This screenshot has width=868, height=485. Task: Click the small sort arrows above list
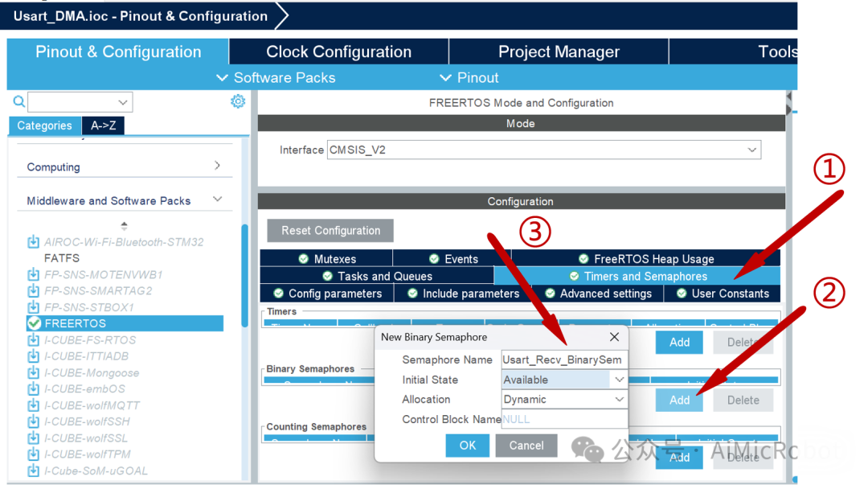tap(124, 225)
